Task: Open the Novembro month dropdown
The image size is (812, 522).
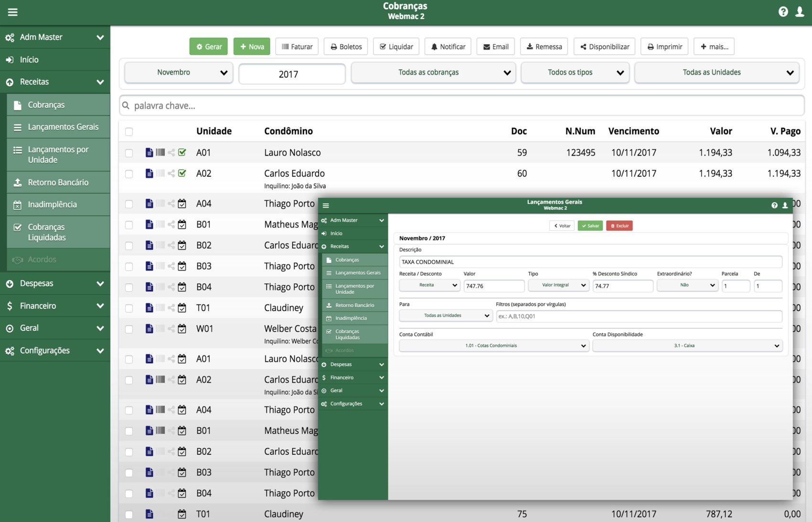Action: coord(179,73)
